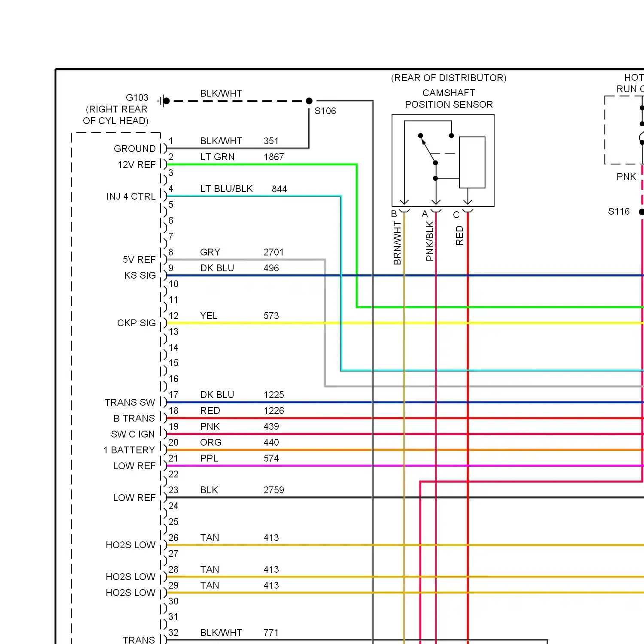Select DK BLU label on circuit 496
644x644 pixels.
click(x=217, y=268)
